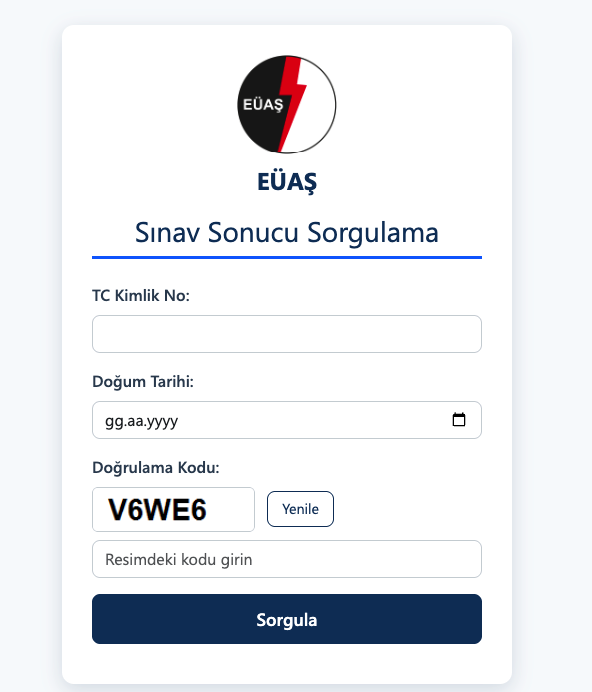Select the aa month segment

pyautogui.click(x=135, y=421)
